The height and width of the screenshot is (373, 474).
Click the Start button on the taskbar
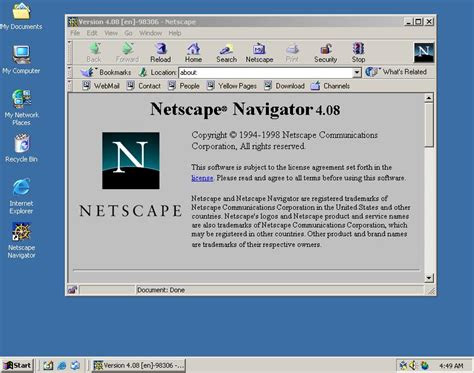(x=18, y=365)
